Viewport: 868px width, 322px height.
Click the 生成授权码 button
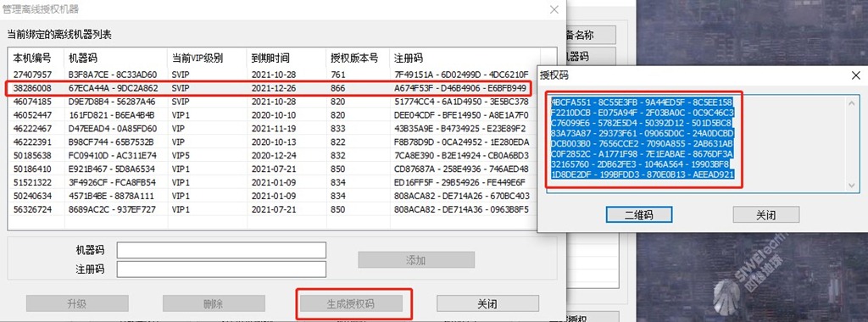tap(351, 303)
